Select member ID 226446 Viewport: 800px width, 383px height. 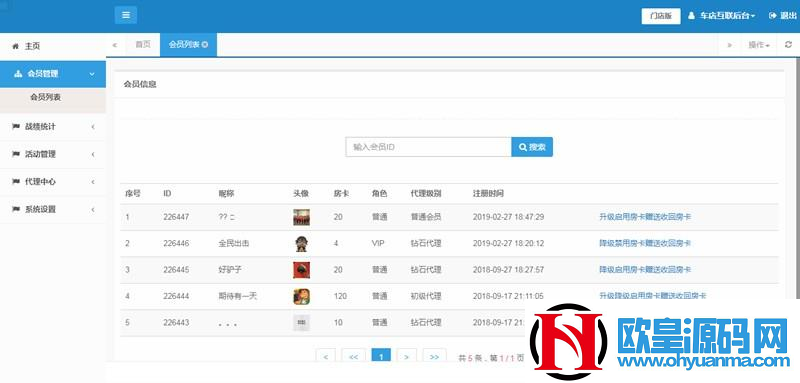click(x=176, y=244)
